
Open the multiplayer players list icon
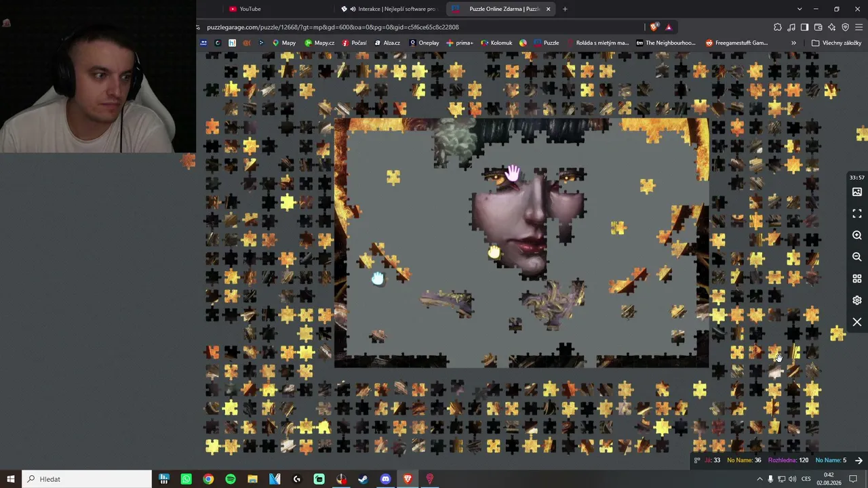[696, 461]
